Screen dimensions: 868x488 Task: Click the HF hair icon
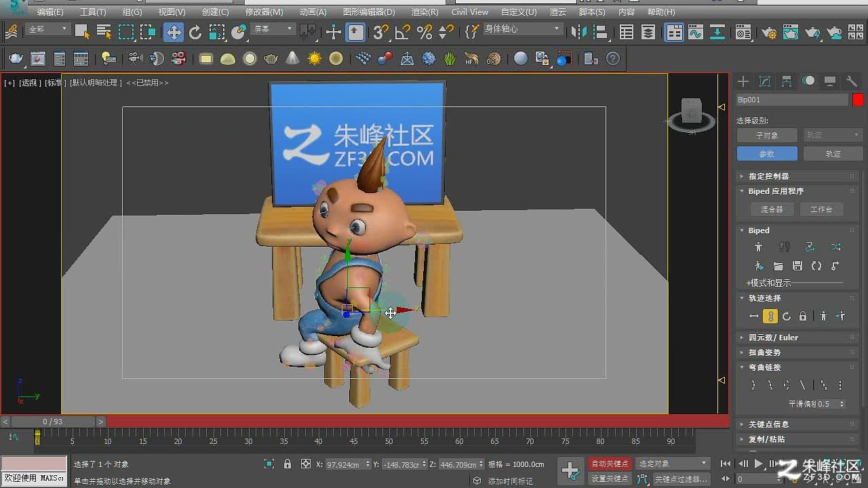pos(472,59)
